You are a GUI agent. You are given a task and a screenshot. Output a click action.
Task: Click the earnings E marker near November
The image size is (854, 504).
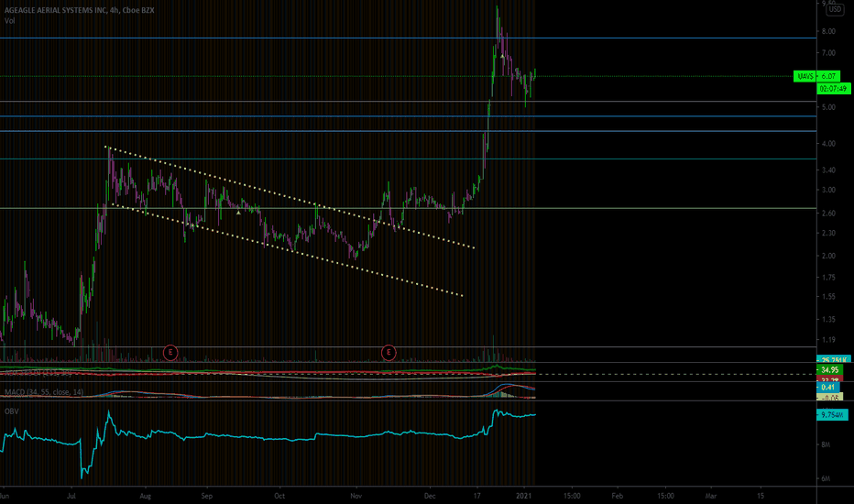pos(389,353)
